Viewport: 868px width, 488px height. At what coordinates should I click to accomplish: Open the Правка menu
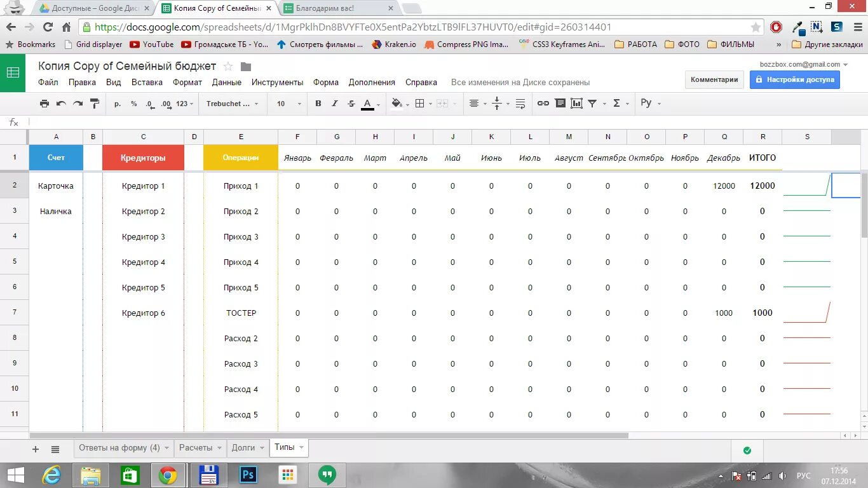[82, 83]
